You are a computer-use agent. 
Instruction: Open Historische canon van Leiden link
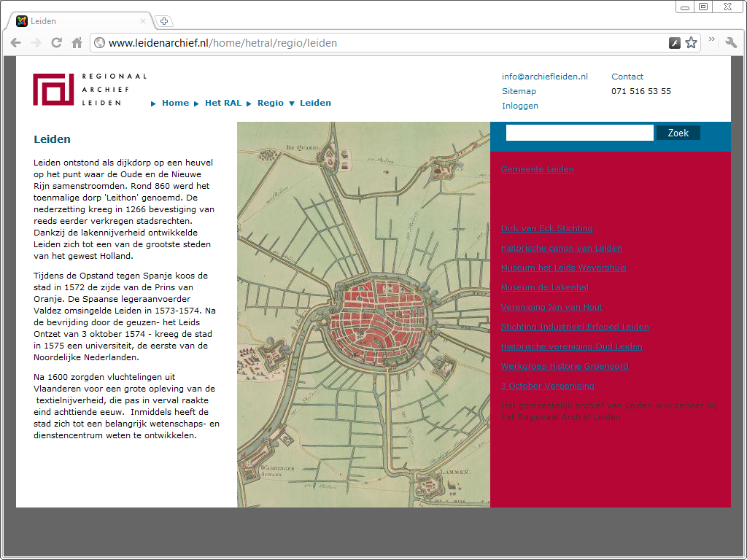coord(561,248)
